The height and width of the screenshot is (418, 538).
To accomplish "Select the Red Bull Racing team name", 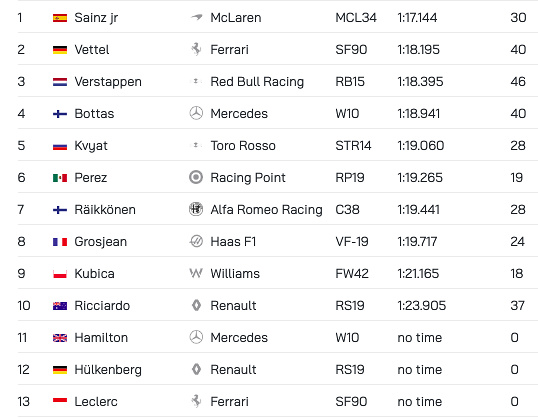I will 257,82.
